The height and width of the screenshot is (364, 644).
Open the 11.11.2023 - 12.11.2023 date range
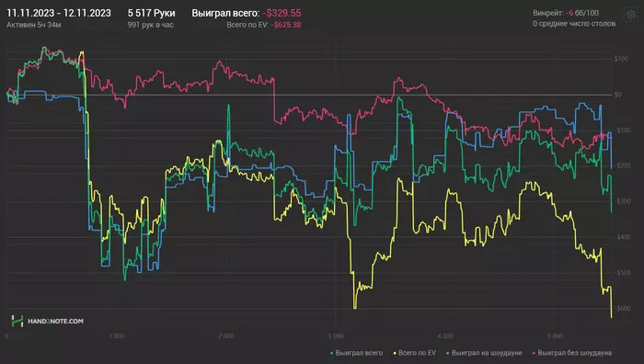tap(59, 13)
